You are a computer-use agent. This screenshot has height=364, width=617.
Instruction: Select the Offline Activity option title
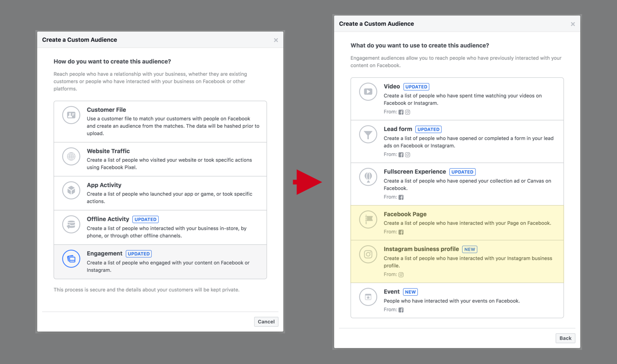tap(108, 219)
